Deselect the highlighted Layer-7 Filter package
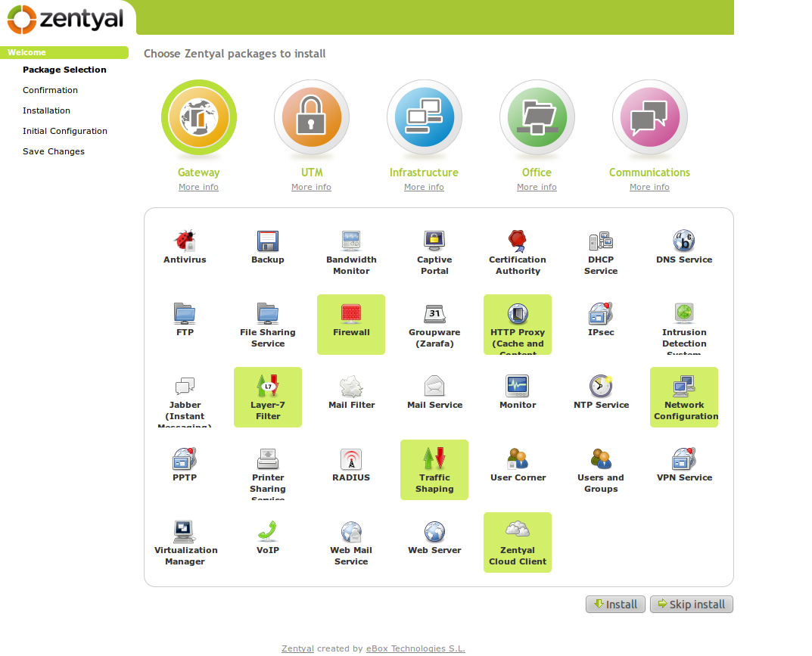Screen dimensions: 812x656 pos(268,397)
